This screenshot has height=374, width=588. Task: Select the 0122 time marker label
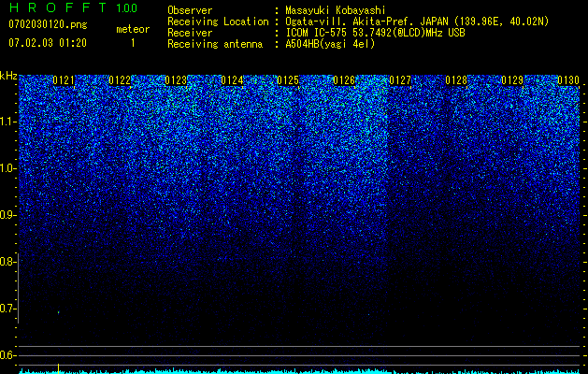tap(120, 80)
